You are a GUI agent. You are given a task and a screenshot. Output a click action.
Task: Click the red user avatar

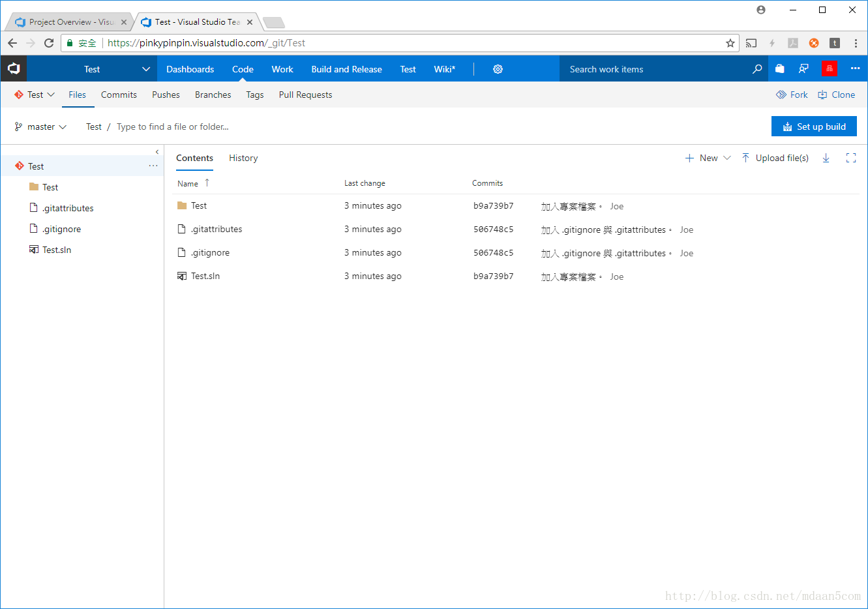click(x=829, y=68)
